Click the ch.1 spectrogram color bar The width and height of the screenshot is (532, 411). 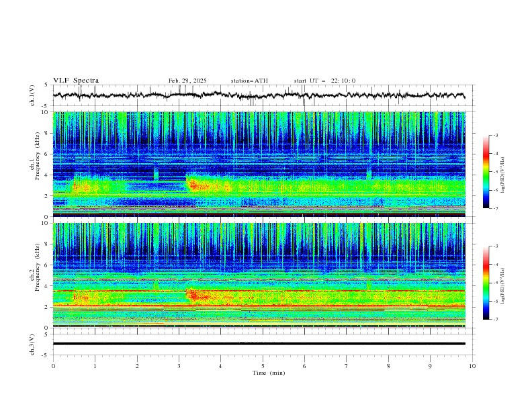pyautogui.click(x=486, y=172)
